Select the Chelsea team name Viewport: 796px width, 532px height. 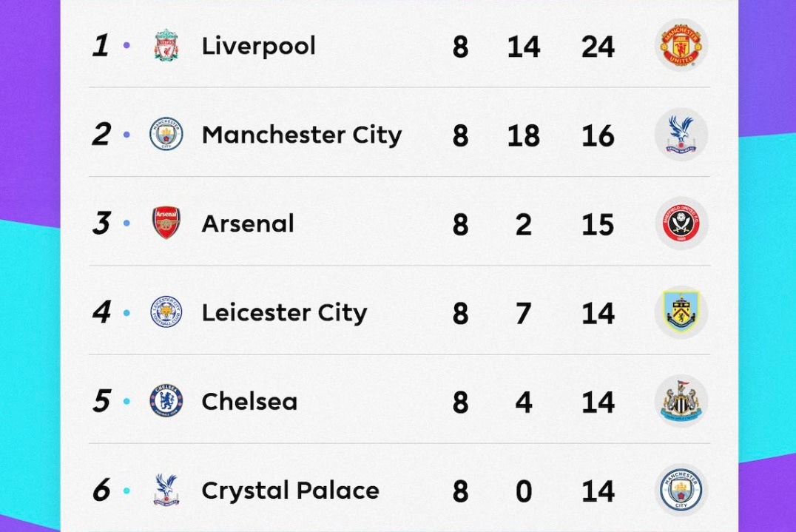249,402
